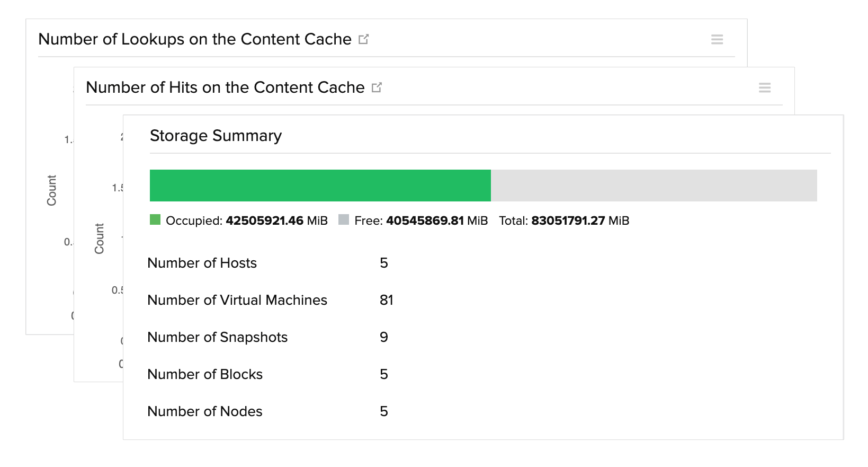This screenshot has width=868, height=467.
Task: Click the grey free portion of storage bar
Action: point(654,186)
